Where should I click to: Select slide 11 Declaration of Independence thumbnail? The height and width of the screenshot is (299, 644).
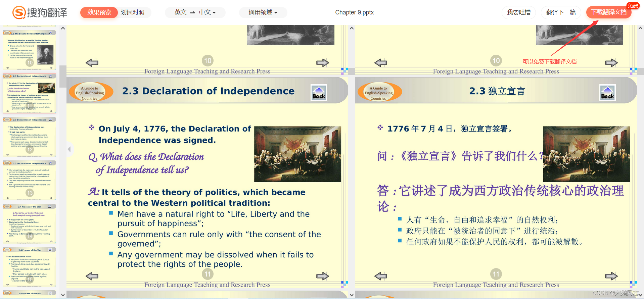click(x=30, y=93)
